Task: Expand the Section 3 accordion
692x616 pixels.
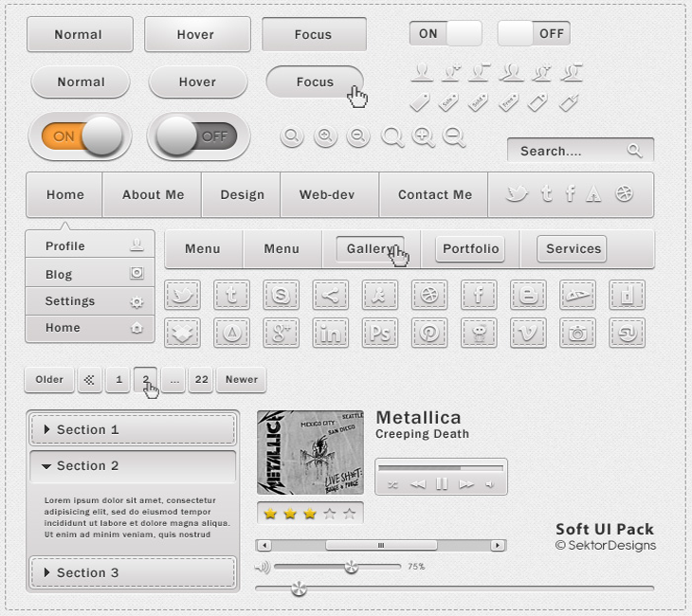Action: click(x=133, y=572)
